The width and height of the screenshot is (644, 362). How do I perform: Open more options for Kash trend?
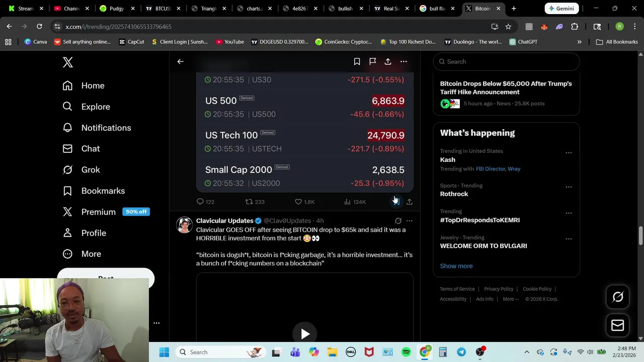click(x=569, y=153)
